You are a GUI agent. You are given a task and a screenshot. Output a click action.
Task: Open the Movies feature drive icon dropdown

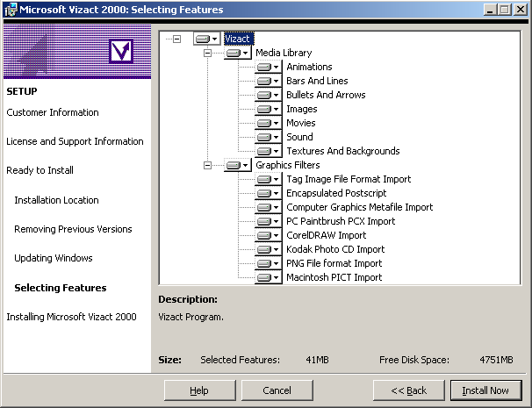pos(269,123)
